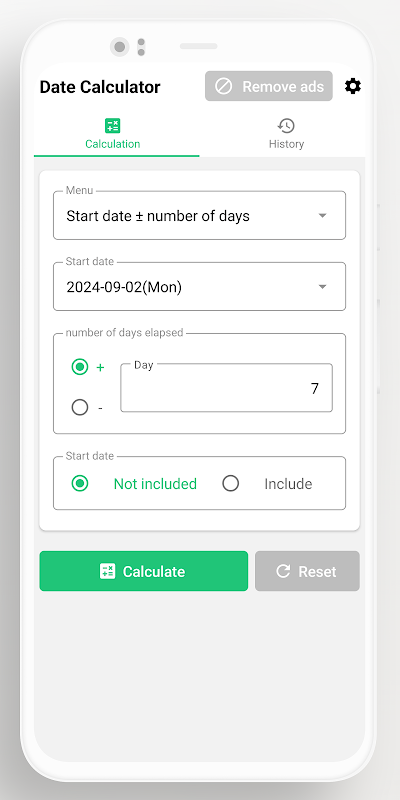This screenshot has width=400, height=800.
Task: Select the minus radio button
Action: (80, 407)
